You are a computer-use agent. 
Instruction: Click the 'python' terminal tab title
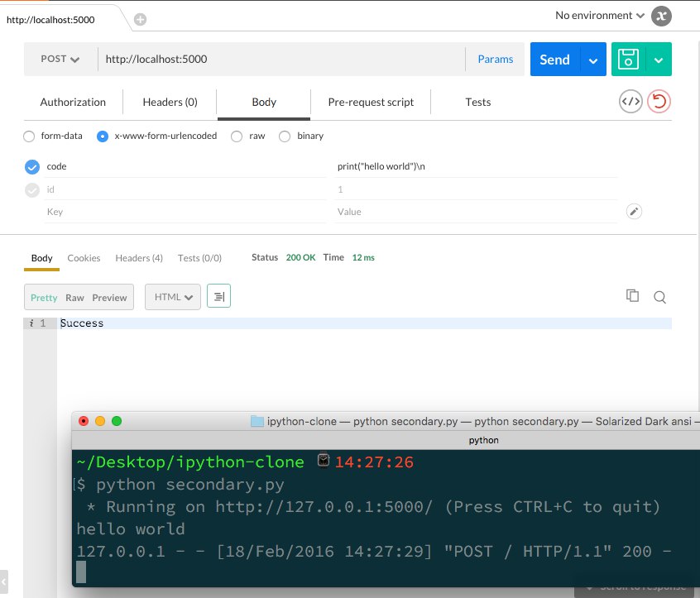tap(483, 440)
